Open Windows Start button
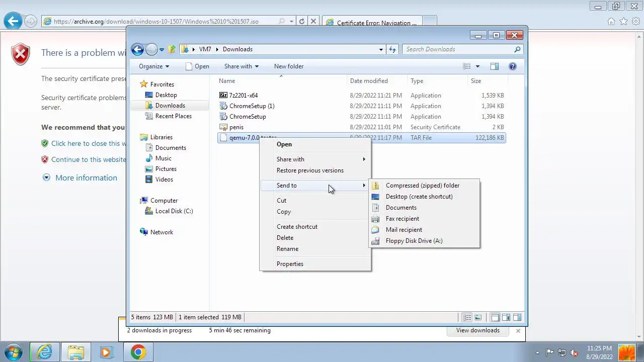The image size is (644, 362). click(x=14, y=352)
